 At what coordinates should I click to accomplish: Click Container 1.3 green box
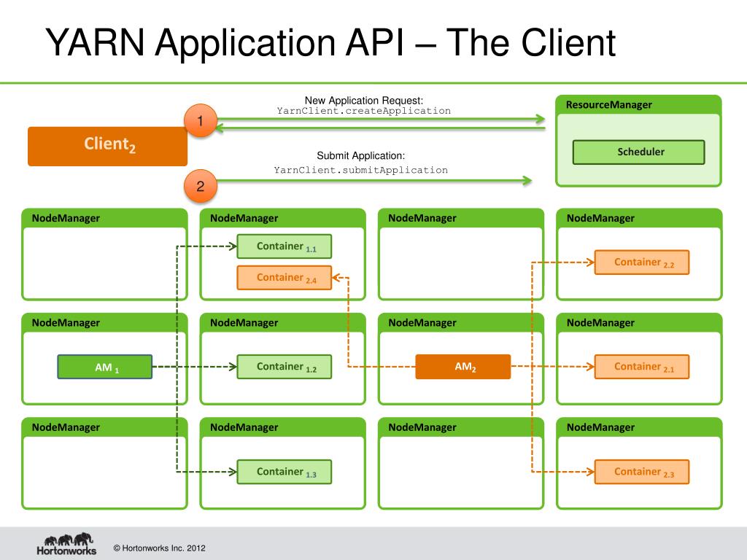(x=285, y=472)
